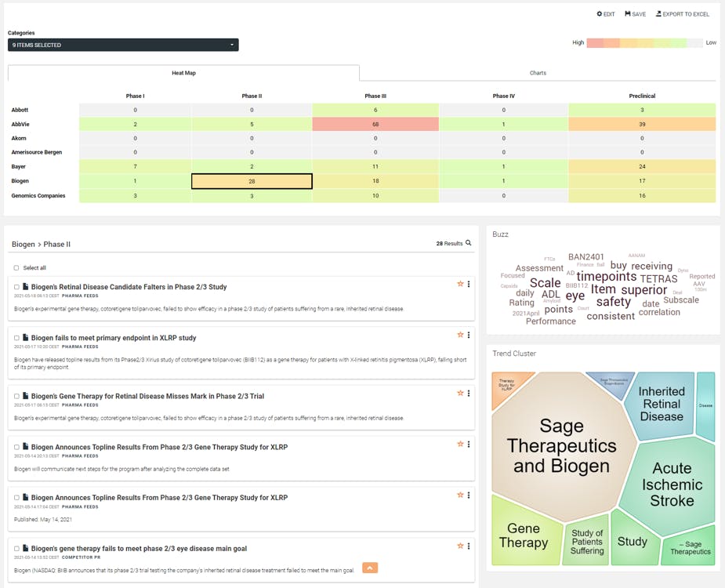Click 'Sage Therapeutics and Biogen' trend cluster
Image resolution: width=725 pixels, height=588 pixels.
[x=562, y=445]
